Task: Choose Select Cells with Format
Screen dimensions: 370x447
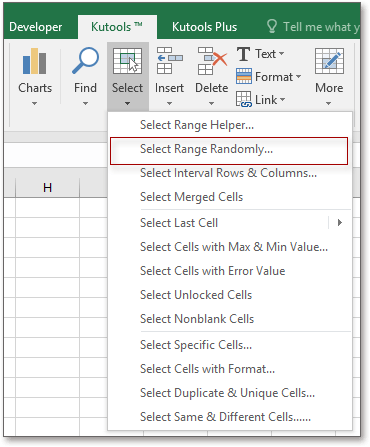Action: (230, 369)
